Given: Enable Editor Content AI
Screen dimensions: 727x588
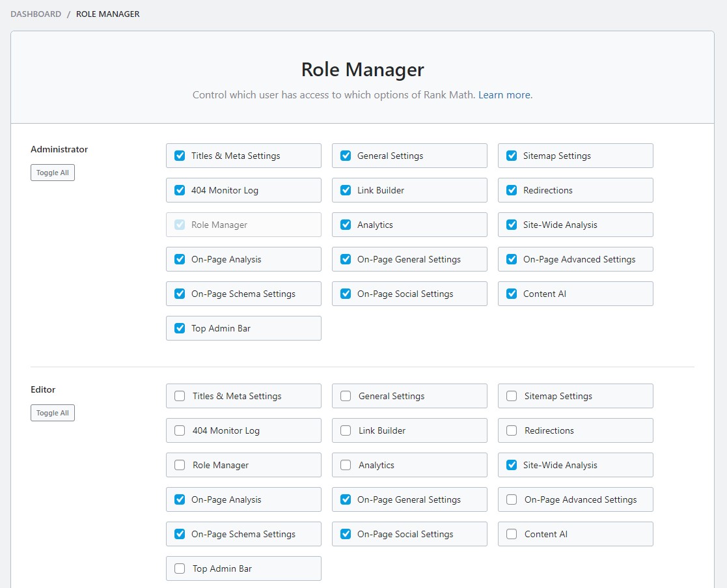Looking at the screenshot, I should click(x=512, y=534).
